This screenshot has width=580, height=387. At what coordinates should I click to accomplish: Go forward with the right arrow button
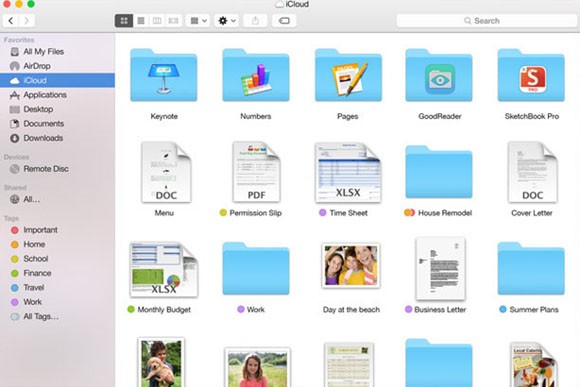point(27,21)
